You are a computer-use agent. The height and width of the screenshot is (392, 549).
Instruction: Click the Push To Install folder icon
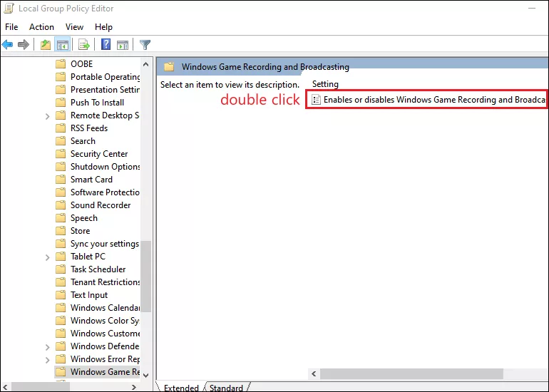click(x=61, y=103)
